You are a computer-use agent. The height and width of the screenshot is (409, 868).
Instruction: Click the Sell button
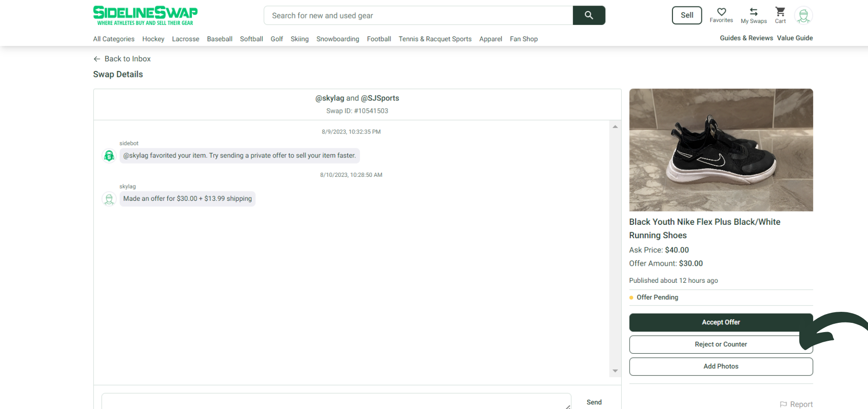687,15
